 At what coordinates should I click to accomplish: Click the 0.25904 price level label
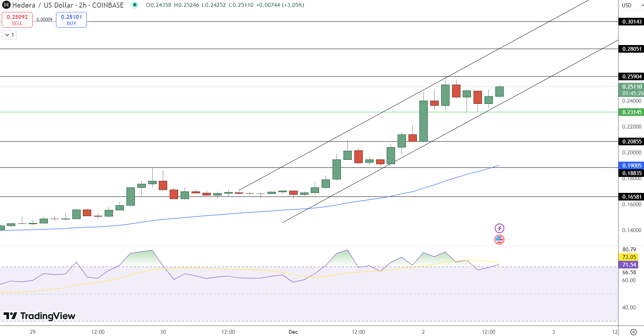631,77
